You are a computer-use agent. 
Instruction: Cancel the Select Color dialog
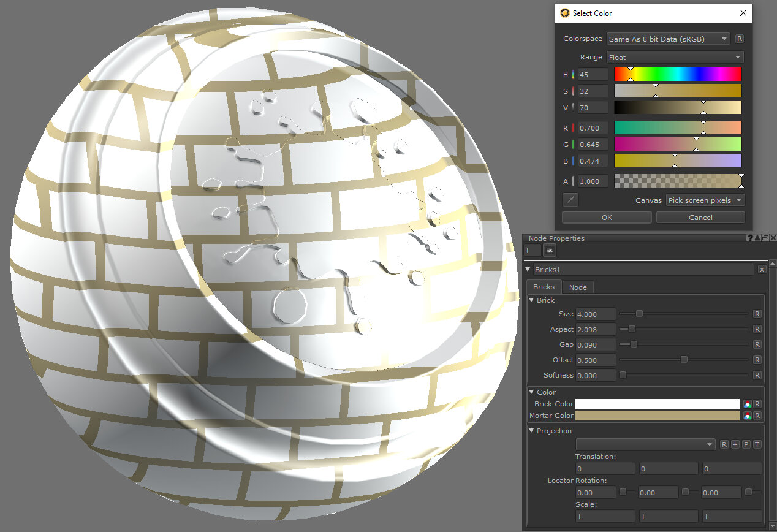[700, 217]
